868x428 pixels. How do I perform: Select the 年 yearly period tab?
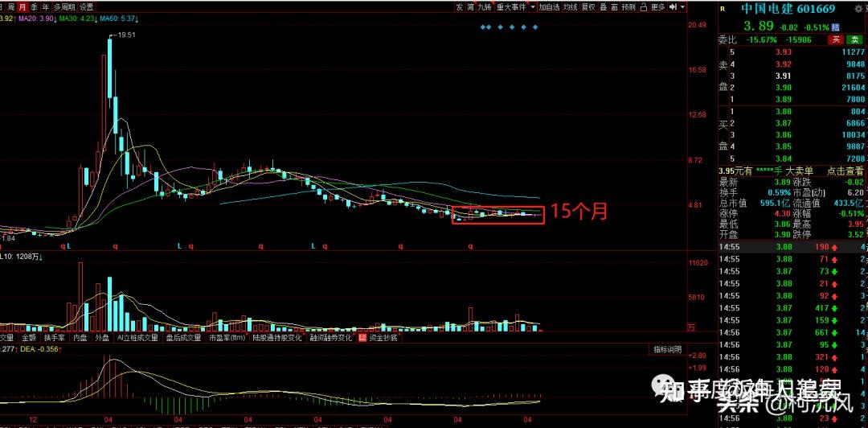pyautogui.click(x=45, y=7)
